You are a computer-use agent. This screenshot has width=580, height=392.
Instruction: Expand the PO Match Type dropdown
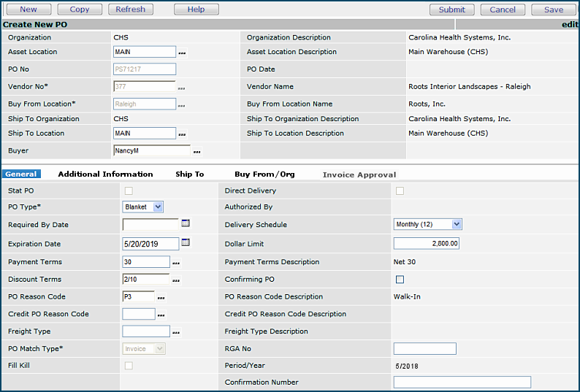click(144, 349)
